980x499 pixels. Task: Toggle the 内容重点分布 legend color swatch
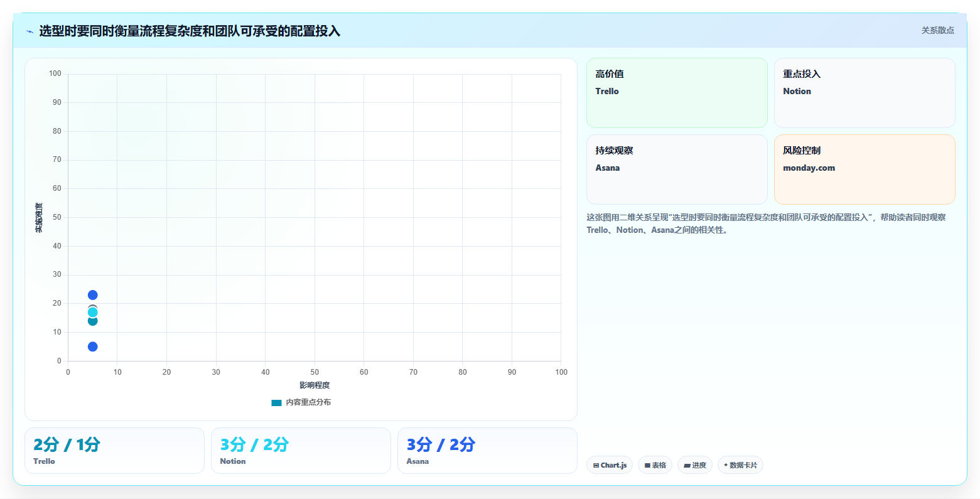pos(276,402)
